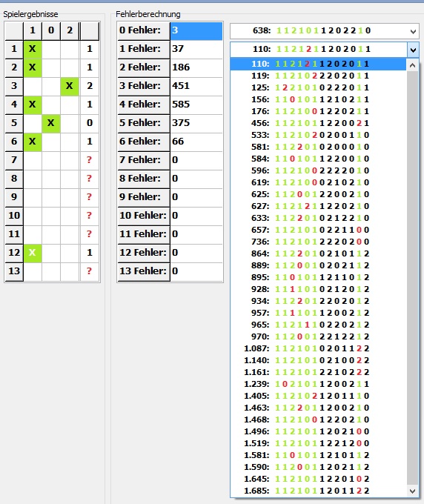The image size is (424, 504).
Task: Expand the 638 combo box dropdown arrow
Action: (x=413, y=31)
